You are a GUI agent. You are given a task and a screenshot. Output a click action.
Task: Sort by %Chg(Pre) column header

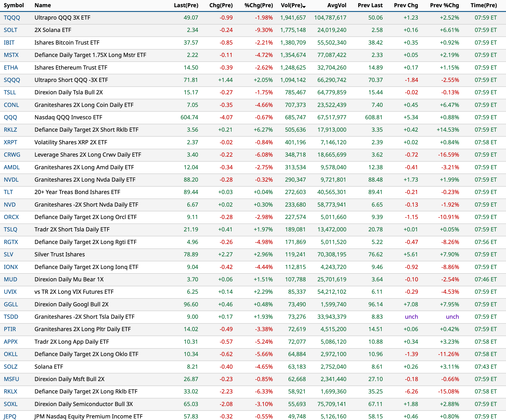point(258,5)
